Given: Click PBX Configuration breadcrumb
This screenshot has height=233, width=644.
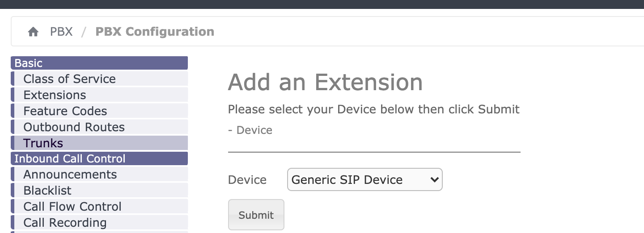Looking at the screenshot, I should click(x=155, y=32).
